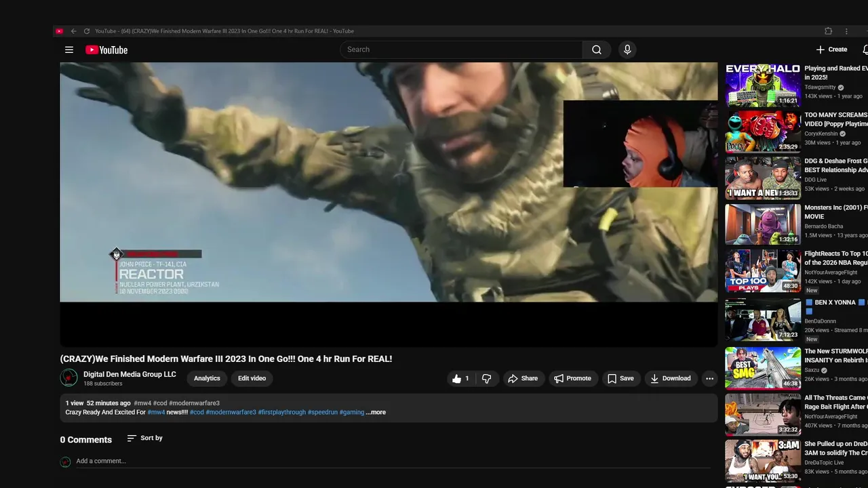Open Monsters Inc (2001) movie thumbnail
Screen dimensions: 868x488
[763, 224]
